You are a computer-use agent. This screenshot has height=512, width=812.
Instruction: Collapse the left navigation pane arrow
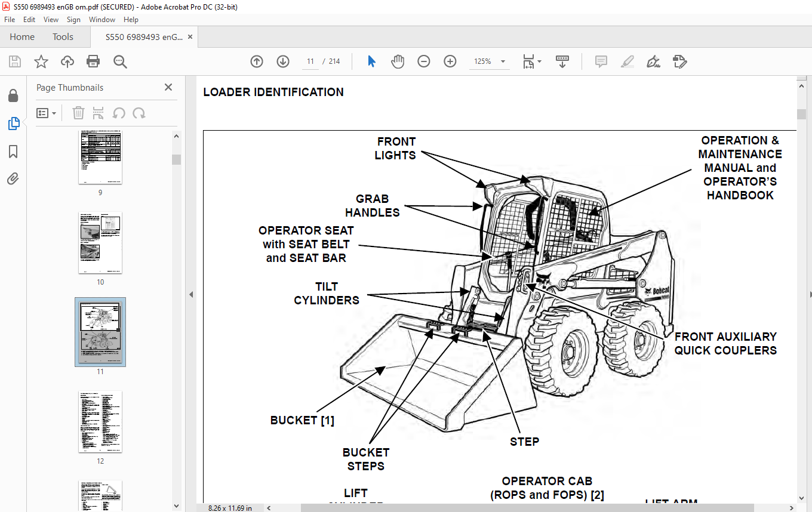coord(191,294)
